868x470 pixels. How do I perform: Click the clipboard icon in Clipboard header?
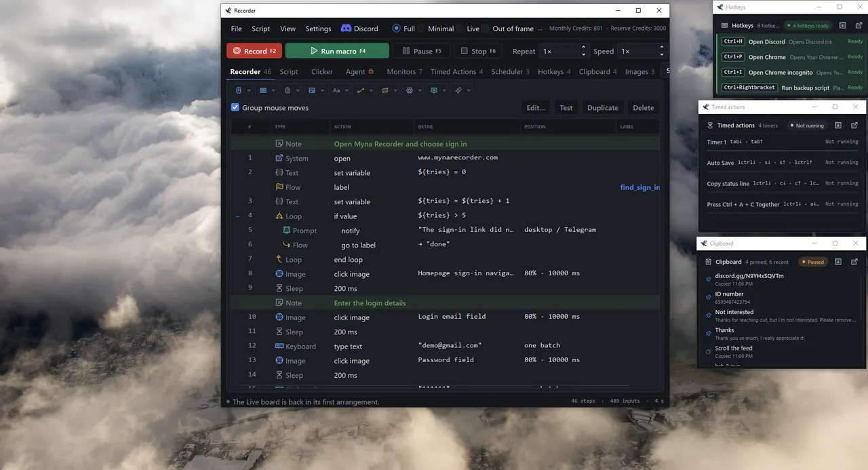click(x=709, y=262)
